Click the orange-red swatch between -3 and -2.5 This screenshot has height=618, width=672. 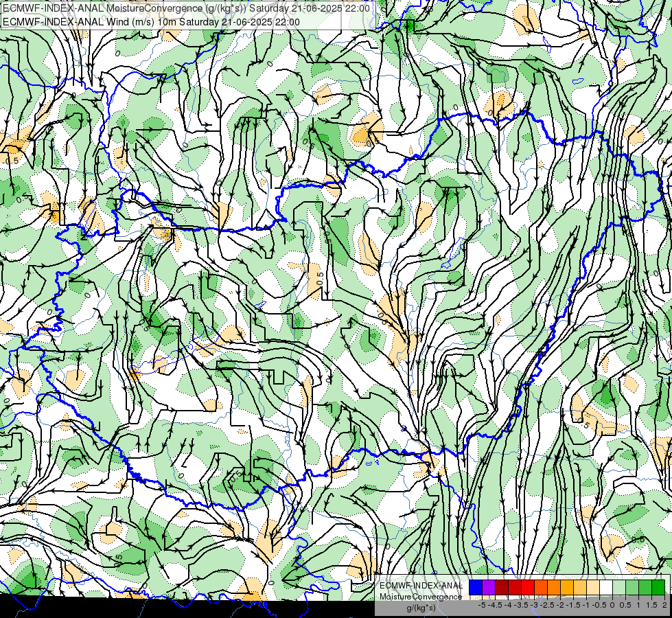[541, 588]
